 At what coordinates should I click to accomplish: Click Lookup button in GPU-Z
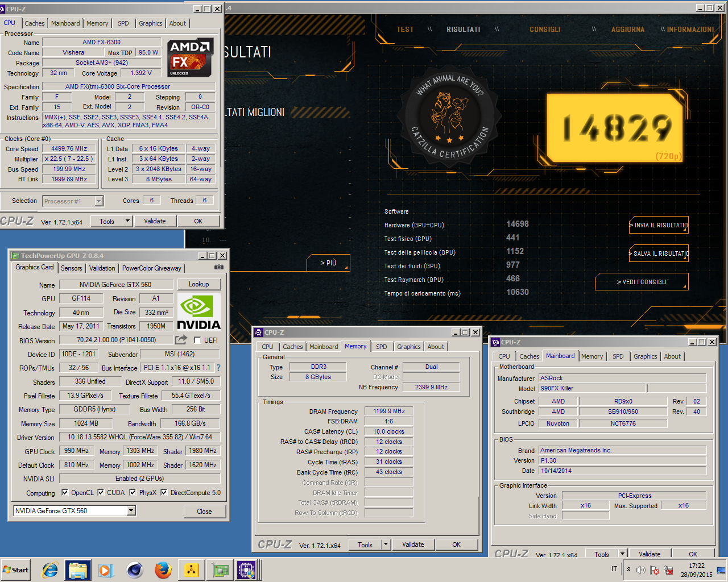click(198, 284)
